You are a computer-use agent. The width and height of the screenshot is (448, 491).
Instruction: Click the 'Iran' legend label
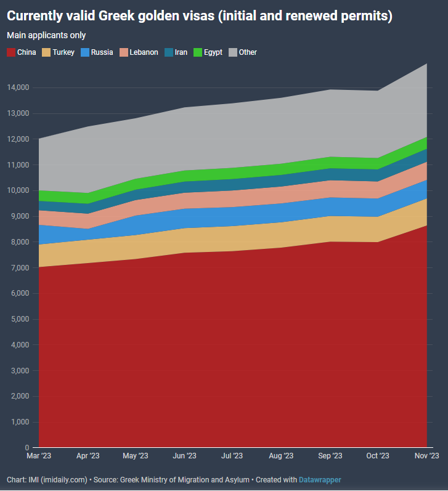pyautogui.click(x=181, y=52)
